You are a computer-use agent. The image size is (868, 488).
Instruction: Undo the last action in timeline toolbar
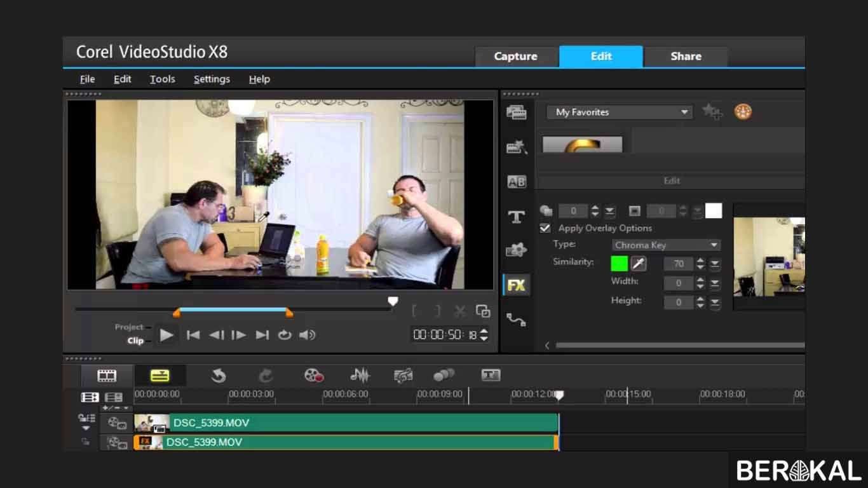[219, 376]
